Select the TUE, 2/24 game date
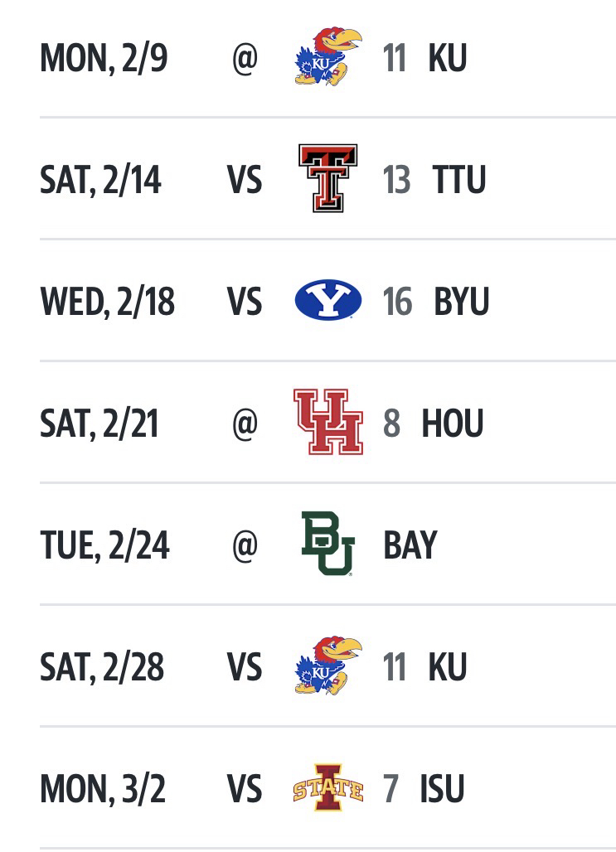616x852 pixels. [104, 545]
